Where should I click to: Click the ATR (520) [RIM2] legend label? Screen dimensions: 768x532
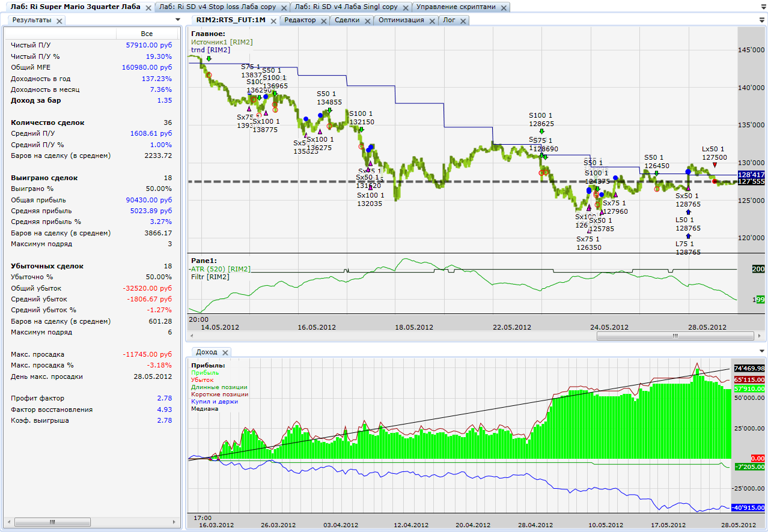(221, 269)
